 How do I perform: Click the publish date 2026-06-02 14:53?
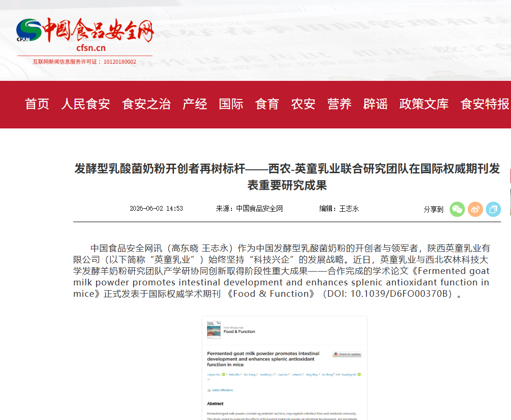pos(156,208)
